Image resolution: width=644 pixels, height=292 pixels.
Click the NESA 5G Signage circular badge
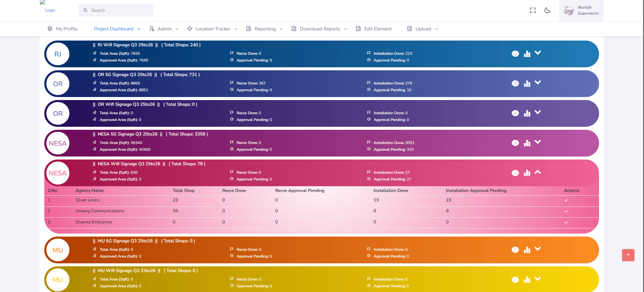coord(58,143)
